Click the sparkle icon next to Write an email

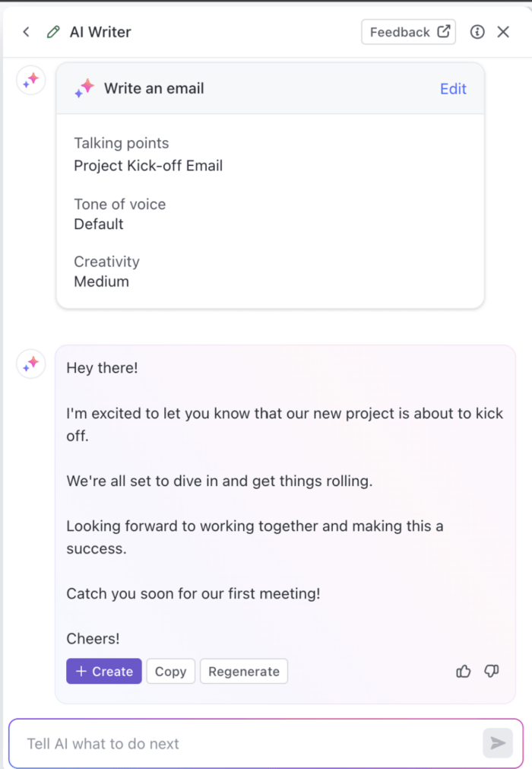tap(85, 87)
